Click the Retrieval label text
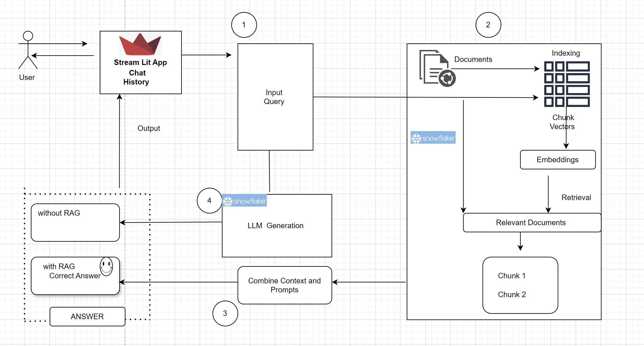 click(576, 198)
